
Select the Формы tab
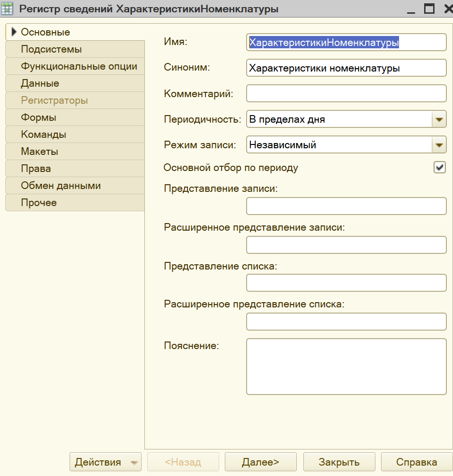(x=75, y=117)
